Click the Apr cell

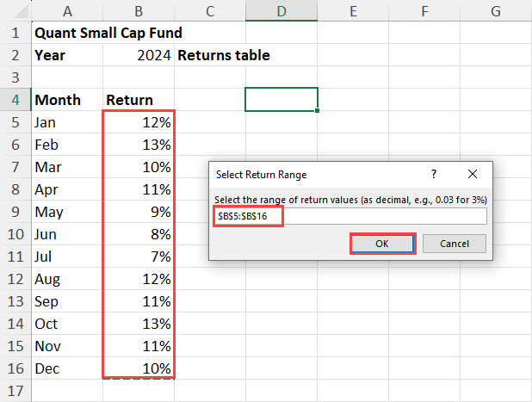tap(67, 189)
